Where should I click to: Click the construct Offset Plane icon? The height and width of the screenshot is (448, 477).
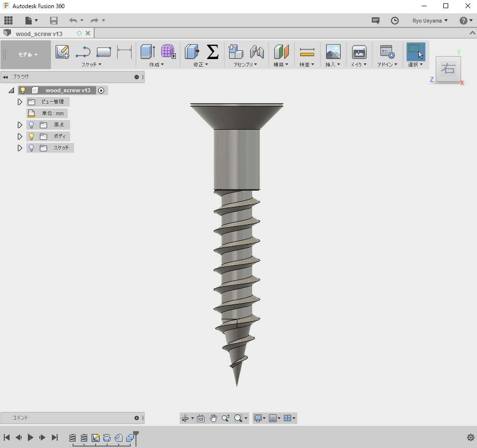tap(281, 51)
